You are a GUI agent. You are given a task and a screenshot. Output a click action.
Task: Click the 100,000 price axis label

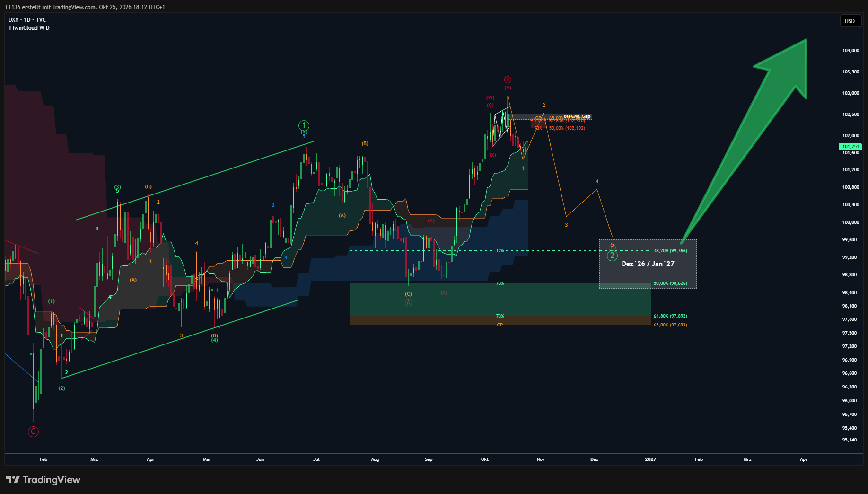coord(850,222)
